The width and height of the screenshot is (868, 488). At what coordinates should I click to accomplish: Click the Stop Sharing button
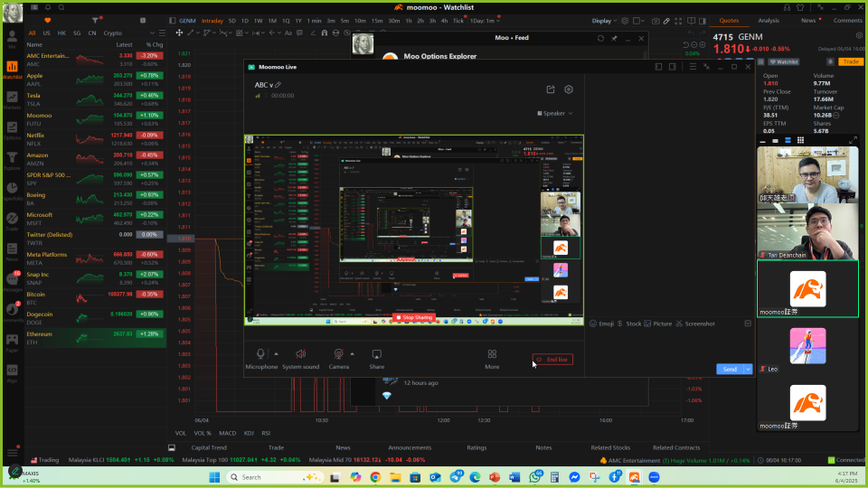click(413, 317)
